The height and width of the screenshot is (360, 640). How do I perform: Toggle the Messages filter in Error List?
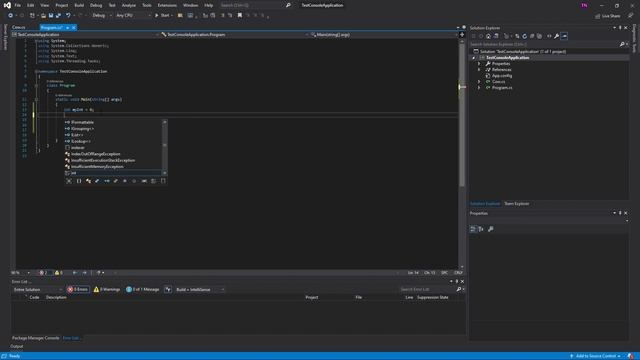(x=143, y=289)
